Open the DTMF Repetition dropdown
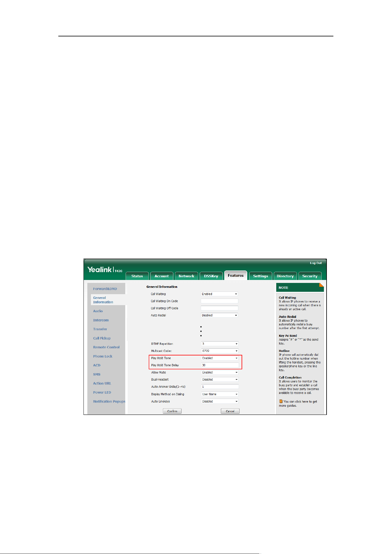392x554 pixels. (220, 344)
